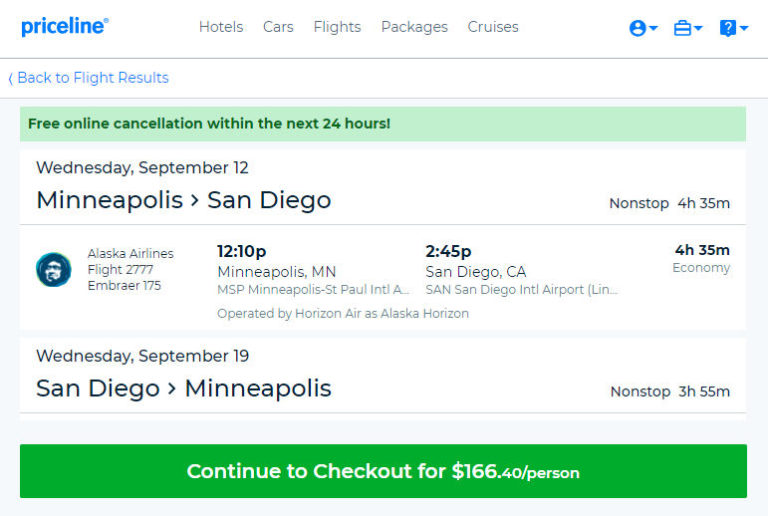Open the help question mark icon
768x516 pixels.
727,28
